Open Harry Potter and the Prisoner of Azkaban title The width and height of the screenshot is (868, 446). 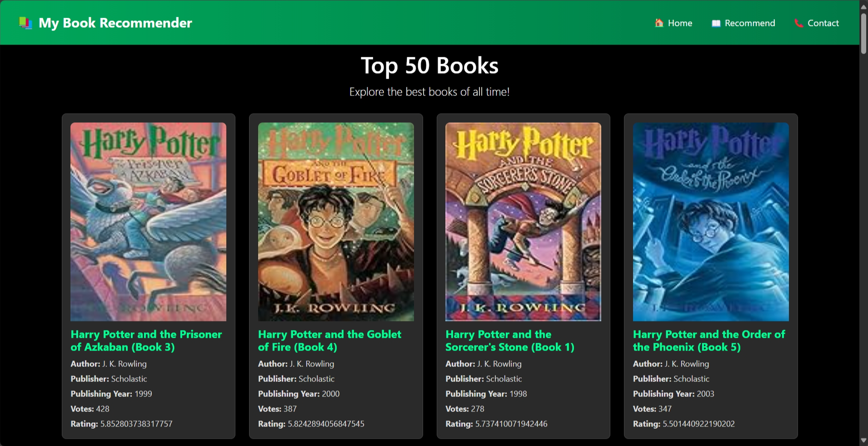(146, 341)
